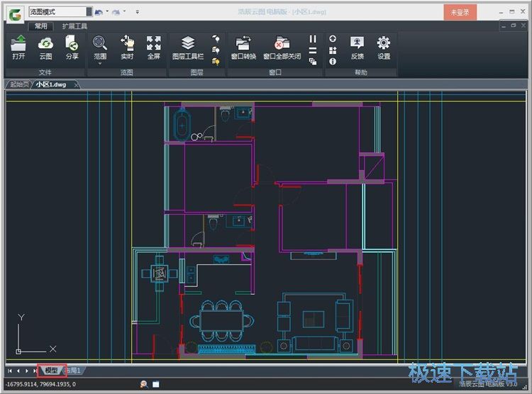Open the 云图 cloud drawing icon

(45, 44)
